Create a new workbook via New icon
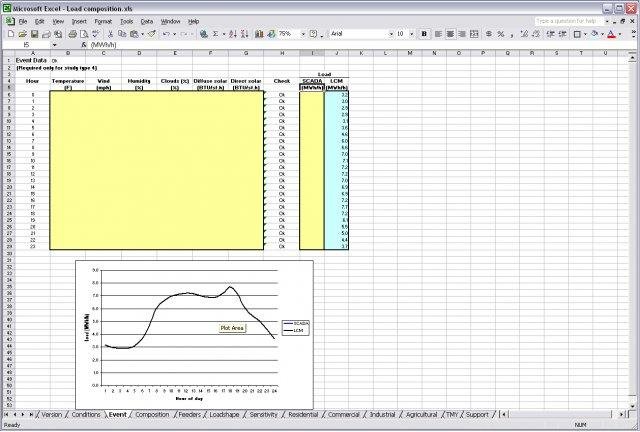The image size is (640, 432). click(x=11, y=34)
